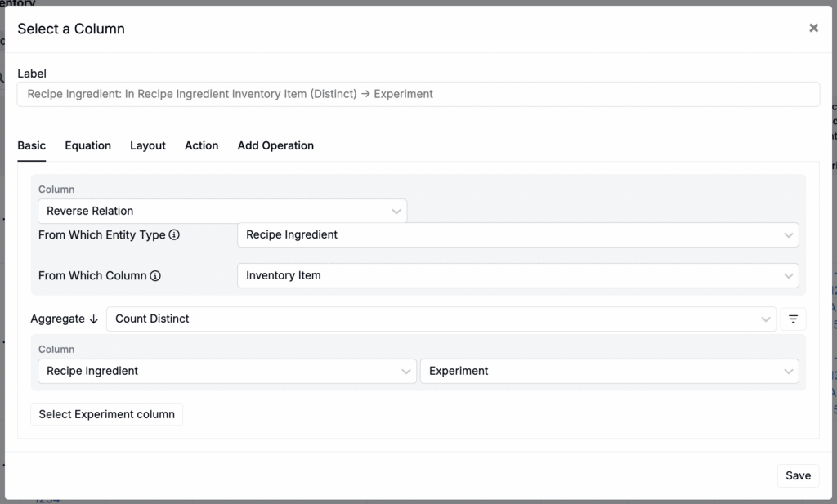Screen dimensions: 837x504
Task: Go to the Add Operation tab
Action: pos(275,145)
